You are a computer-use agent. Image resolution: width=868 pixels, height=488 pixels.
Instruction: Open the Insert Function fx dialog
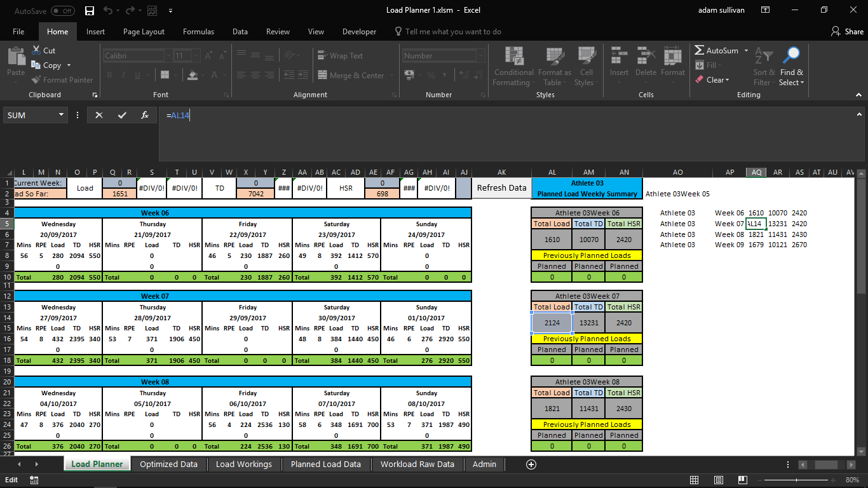coord(145,115)
